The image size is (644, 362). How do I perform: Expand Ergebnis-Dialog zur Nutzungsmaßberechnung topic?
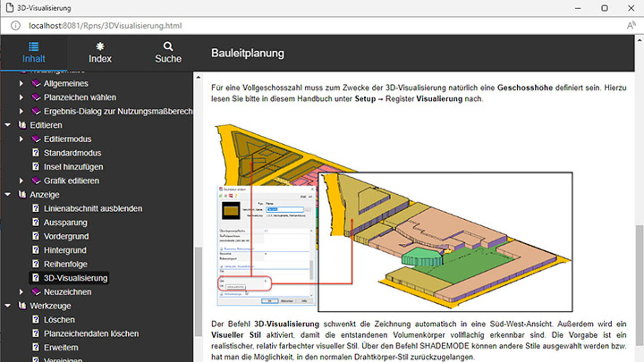coord(21,111)
